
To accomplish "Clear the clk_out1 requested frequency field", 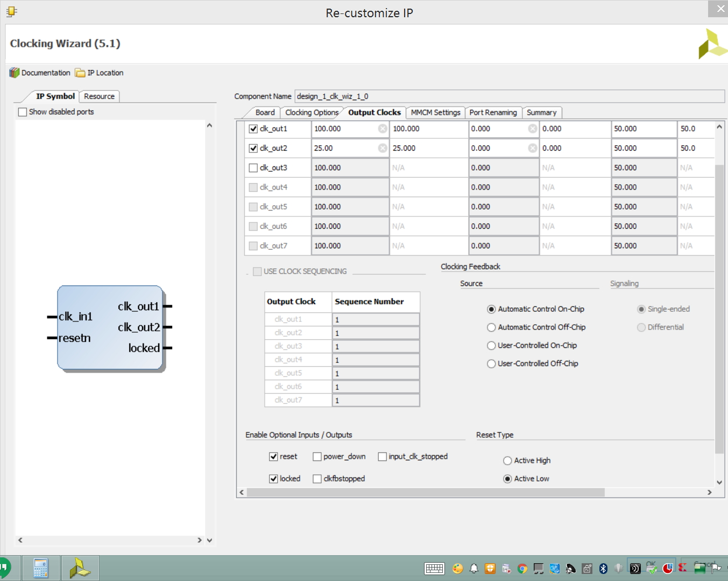I will click(x=383, y=129).
